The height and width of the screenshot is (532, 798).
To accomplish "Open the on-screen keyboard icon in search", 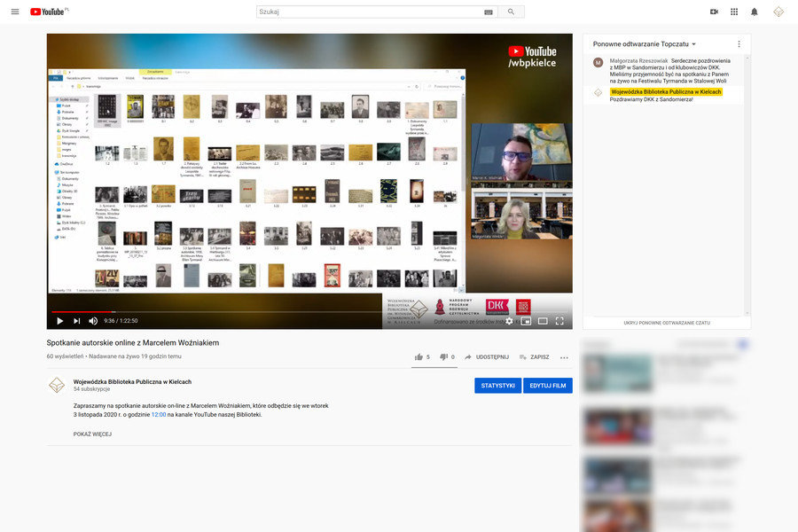I will click(488, 12).
